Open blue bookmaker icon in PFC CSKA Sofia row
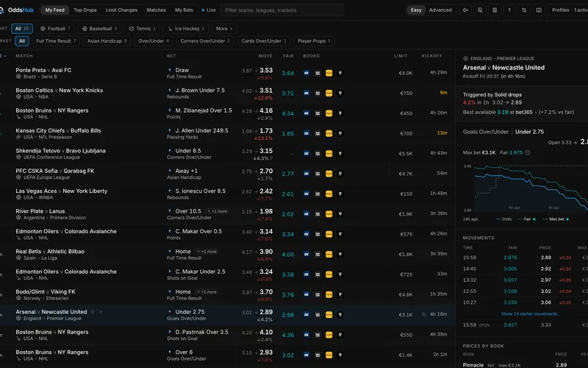The height and width of the screenshot is (368, 588). [x=306, y=174]
